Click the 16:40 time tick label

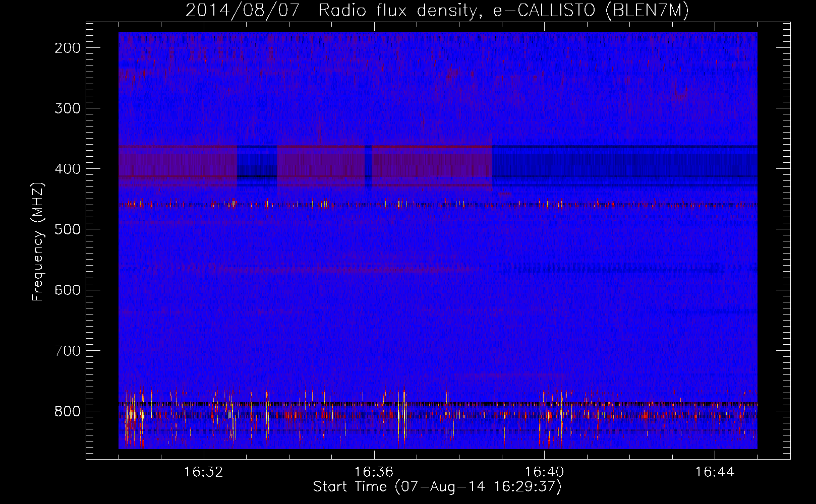click(545, 472)
